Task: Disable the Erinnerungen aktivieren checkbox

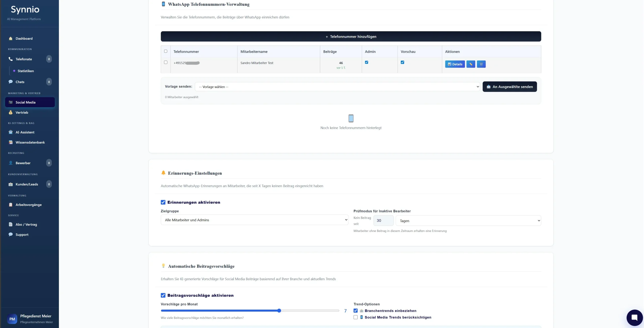Action: (163, 202)
